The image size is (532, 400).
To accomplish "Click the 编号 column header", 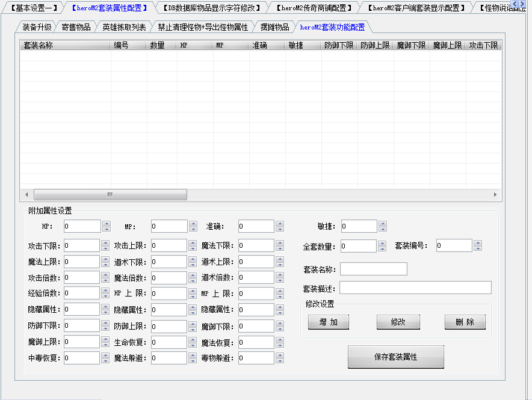I will (x=128, y=45).
